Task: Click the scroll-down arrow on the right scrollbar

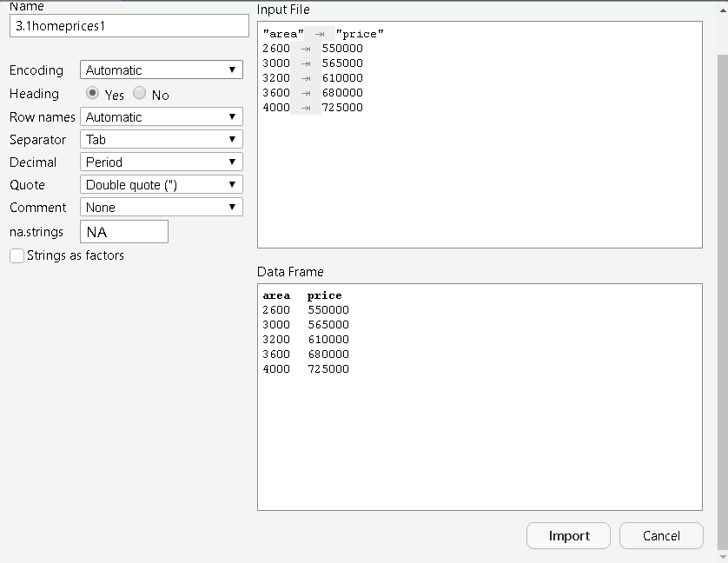Action: [x=722, y=557]
